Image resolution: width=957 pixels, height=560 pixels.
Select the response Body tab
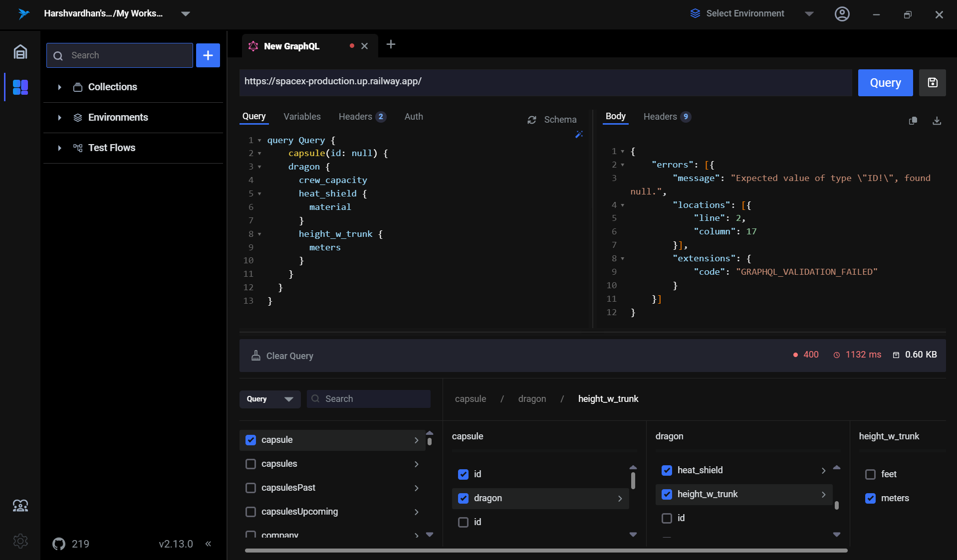click(616, 116)
